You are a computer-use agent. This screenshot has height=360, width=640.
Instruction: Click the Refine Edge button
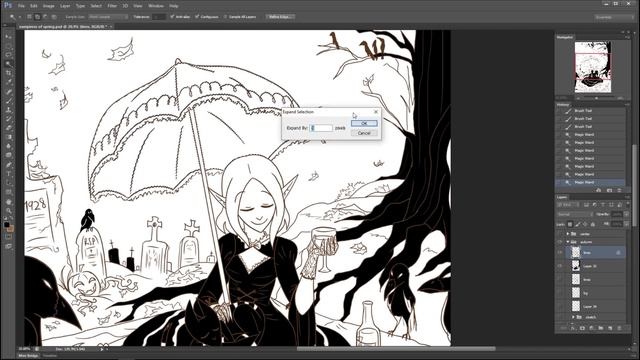(280, 17)
